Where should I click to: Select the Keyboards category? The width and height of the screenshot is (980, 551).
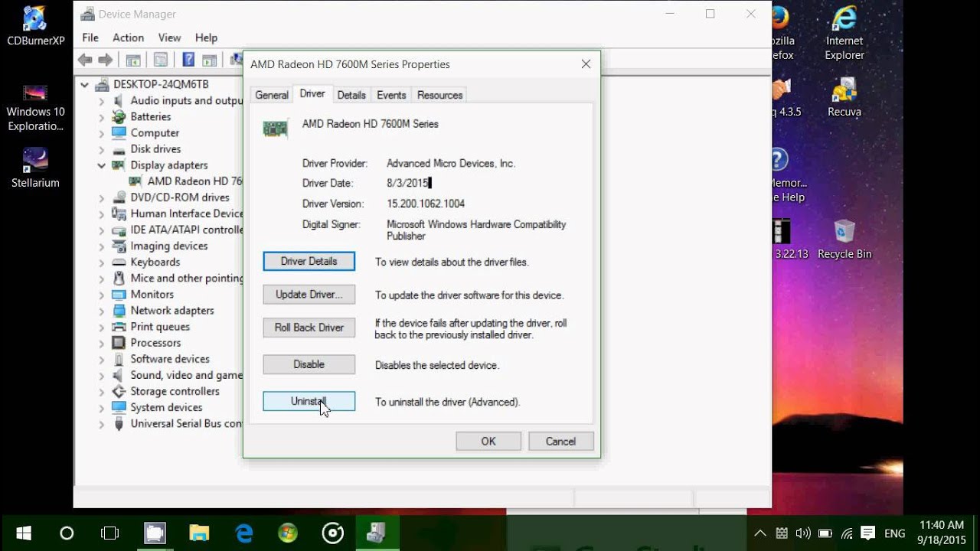click(155, 262)
